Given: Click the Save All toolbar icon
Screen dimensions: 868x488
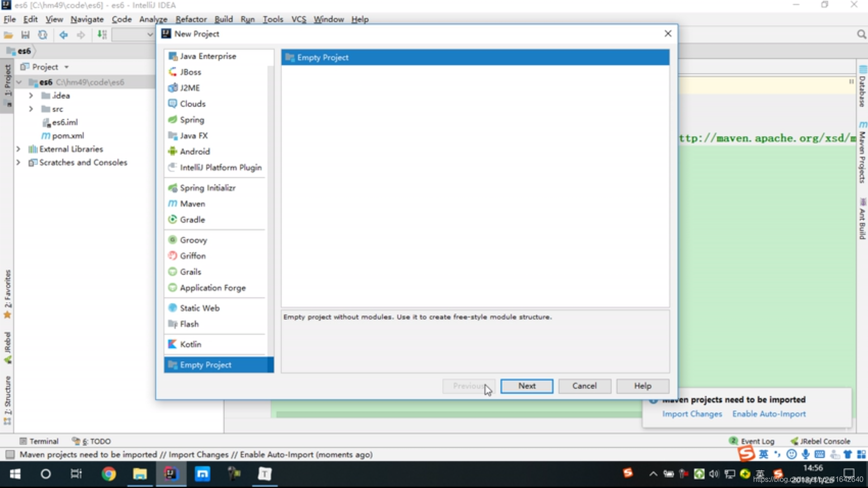Looking at the screenshot, I should (25, 35).
